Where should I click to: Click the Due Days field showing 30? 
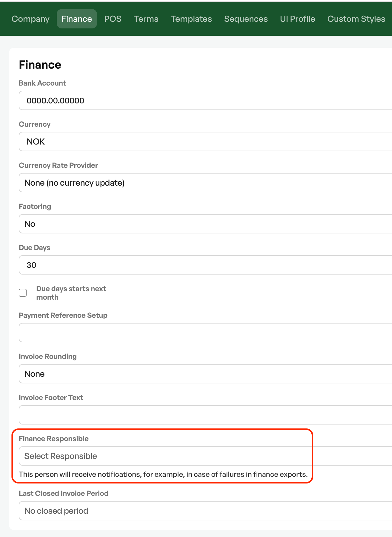(x=205, y=265)
